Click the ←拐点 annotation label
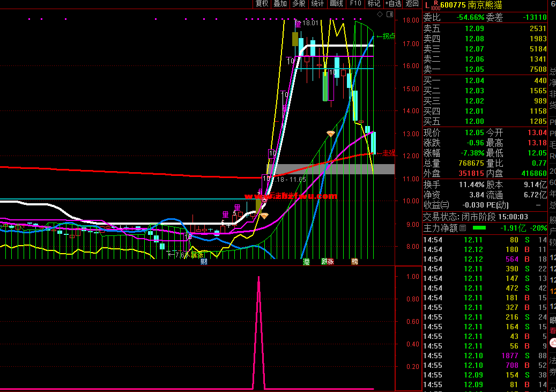The width and height of the screenshot is (556, 392). coord(386,36)
